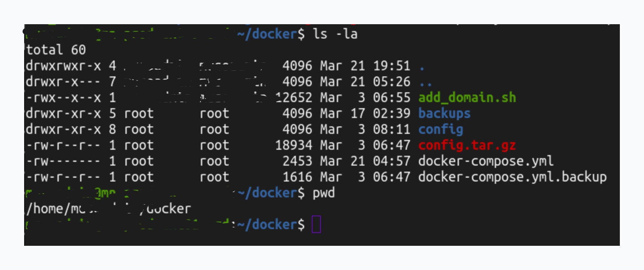Click the /home path output line
Screen dimensions: 644x270
(x=108, y=209)
